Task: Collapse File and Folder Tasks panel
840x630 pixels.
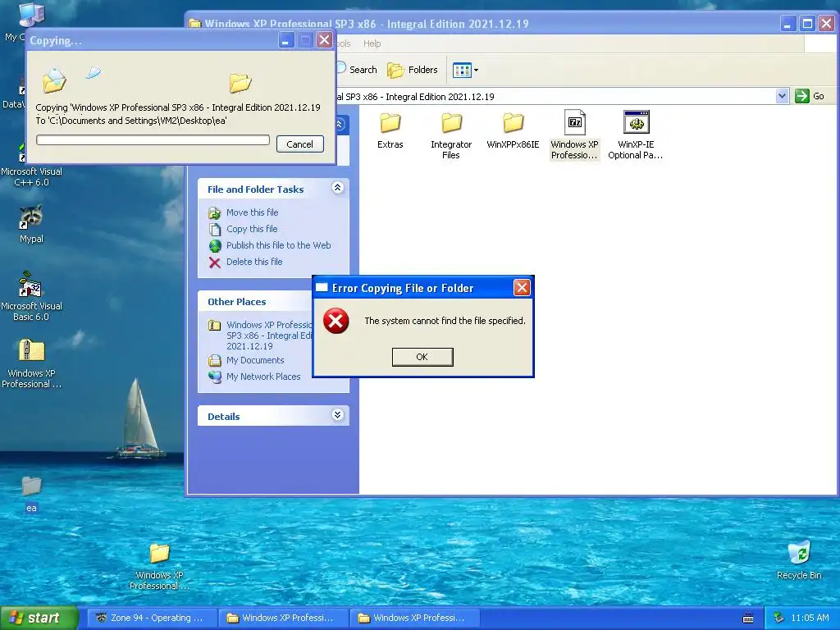Action: [x=337, y=188]
